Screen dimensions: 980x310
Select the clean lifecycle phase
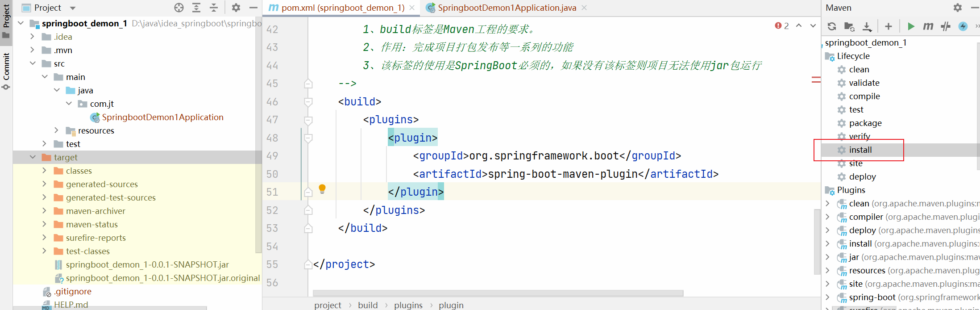tap(859, 69)
